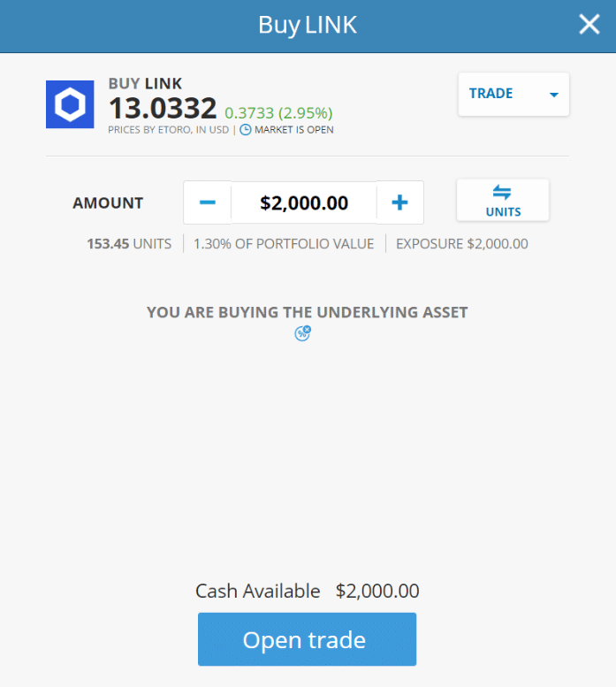This screenshot has height=687, width=616.
Task: Click the 153.45 UNITS text
Action: [129, 244]
